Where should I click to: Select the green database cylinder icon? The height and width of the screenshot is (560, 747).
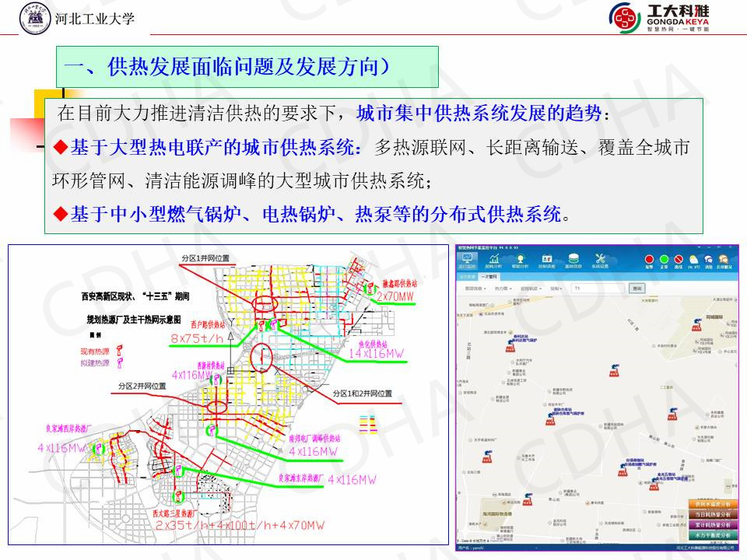[x=573, y=260]
